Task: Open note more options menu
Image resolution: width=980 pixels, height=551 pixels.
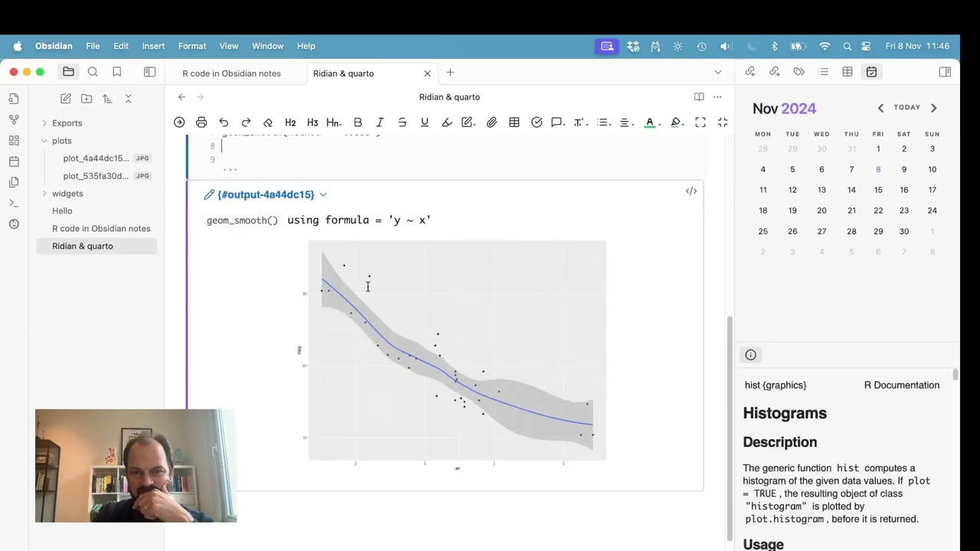Action: 717,97
